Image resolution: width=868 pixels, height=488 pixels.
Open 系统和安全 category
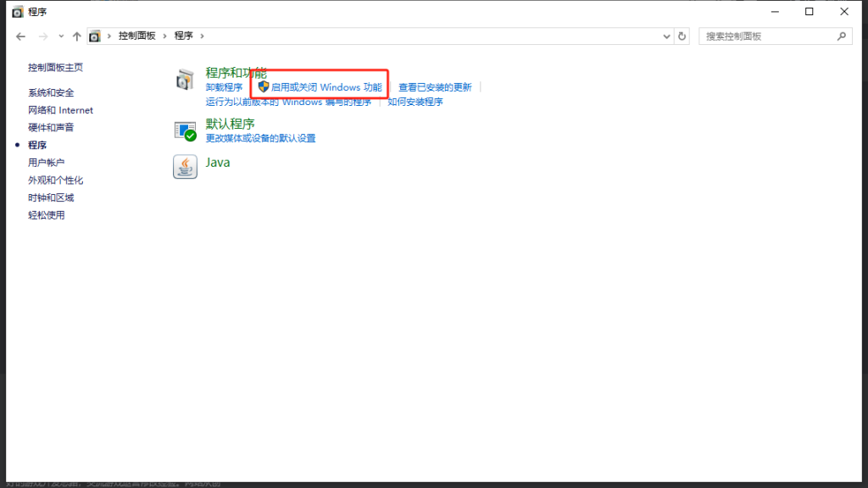pos(51,93)
